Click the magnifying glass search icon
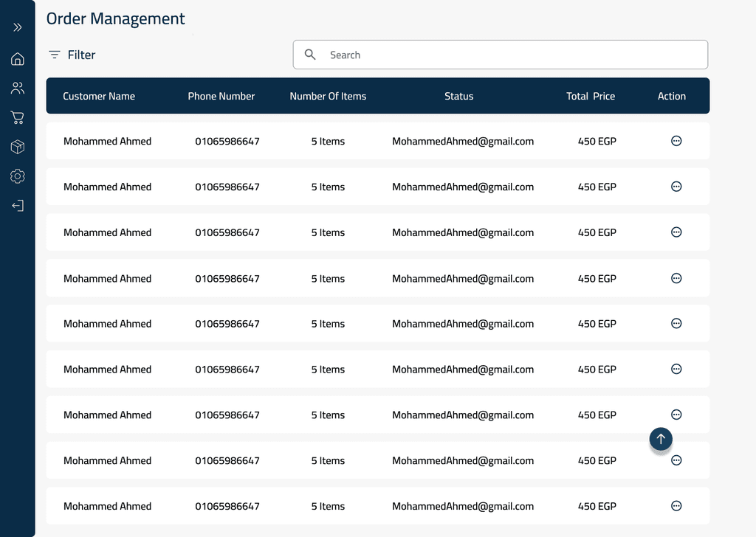This screenshot has height=537, width=756. pyautogui.click(x=310, y=55)
